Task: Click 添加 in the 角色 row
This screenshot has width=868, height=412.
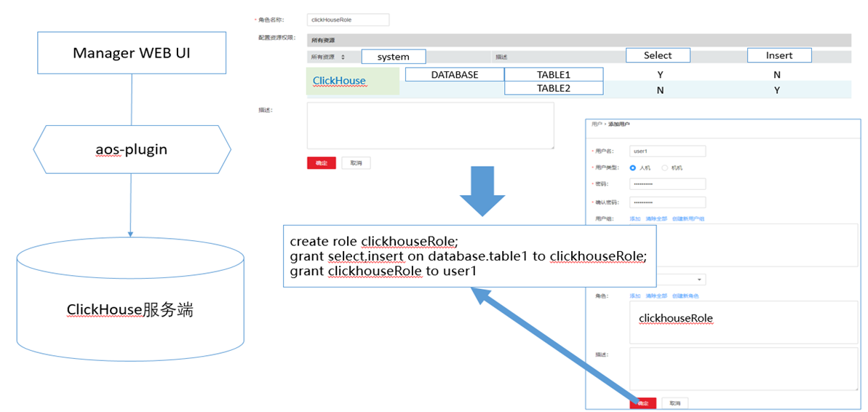Action: 635,296
